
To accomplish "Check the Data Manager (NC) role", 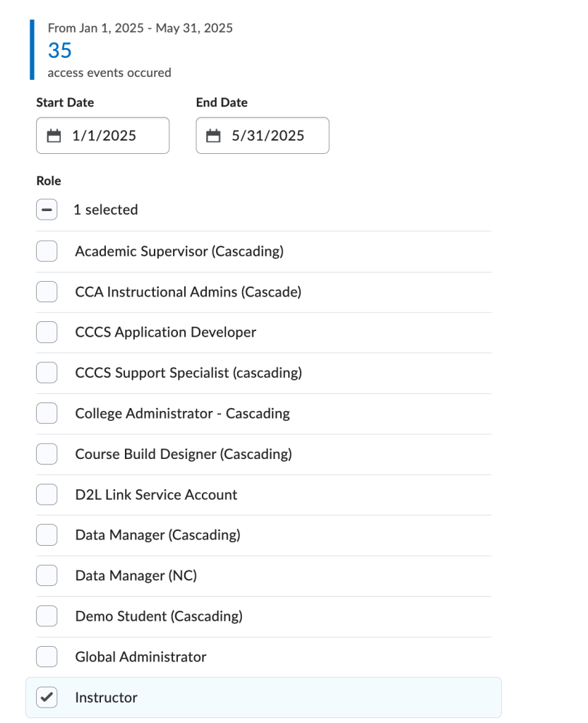I will [47, 576].
